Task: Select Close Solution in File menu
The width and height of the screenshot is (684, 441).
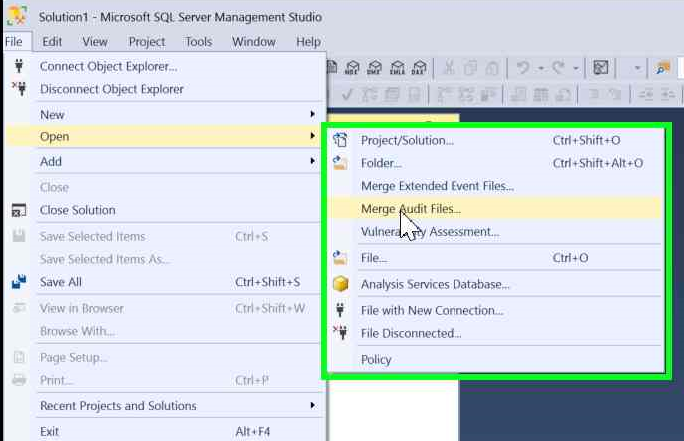Action: [165, 210]
